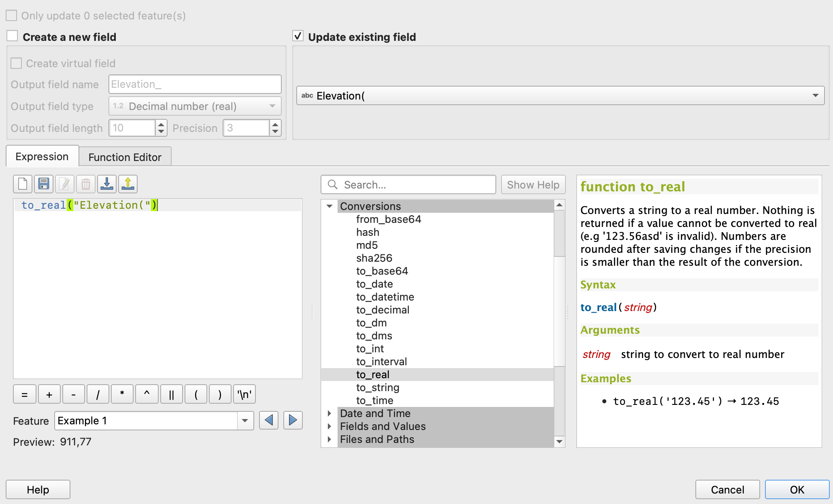Viewport: 833px width, 504px height.
Task: Click the import user expressions icon
Action: 107,184
